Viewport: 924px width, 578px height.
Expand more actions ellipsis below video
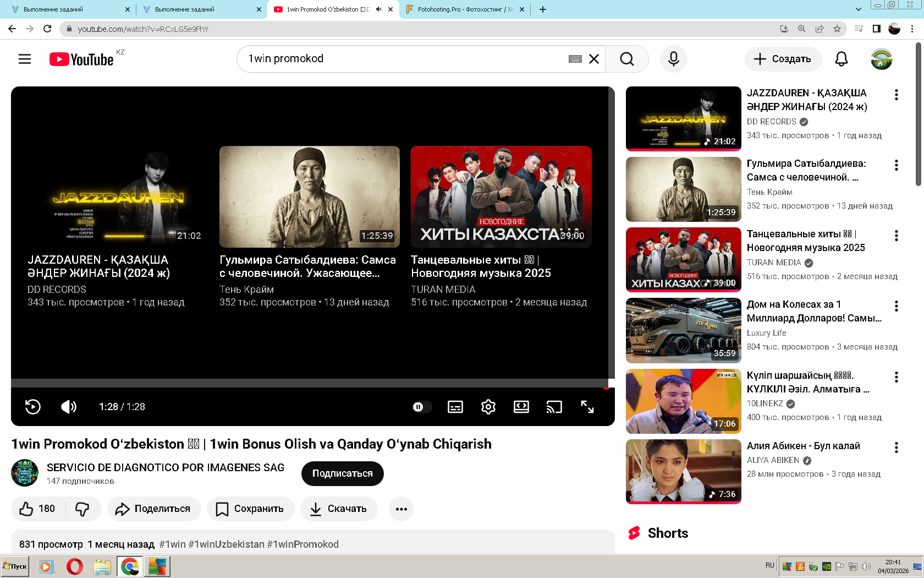coord(401,509)
